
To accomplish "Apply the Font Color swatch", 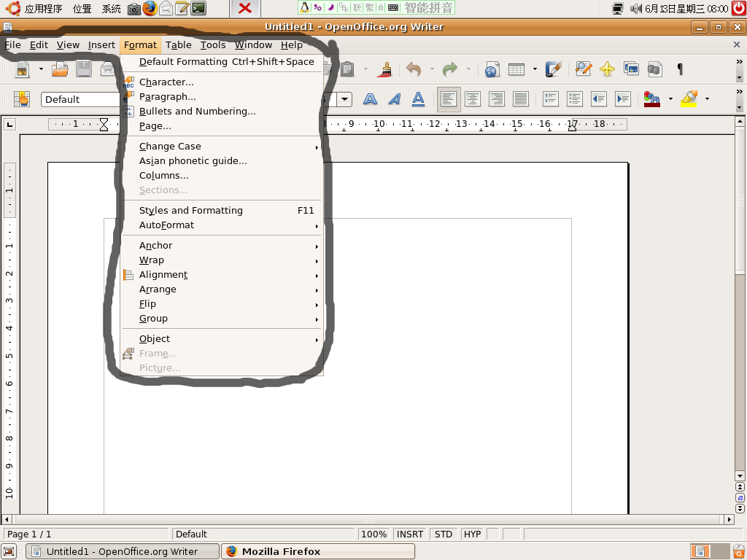I will click(652, 99).
